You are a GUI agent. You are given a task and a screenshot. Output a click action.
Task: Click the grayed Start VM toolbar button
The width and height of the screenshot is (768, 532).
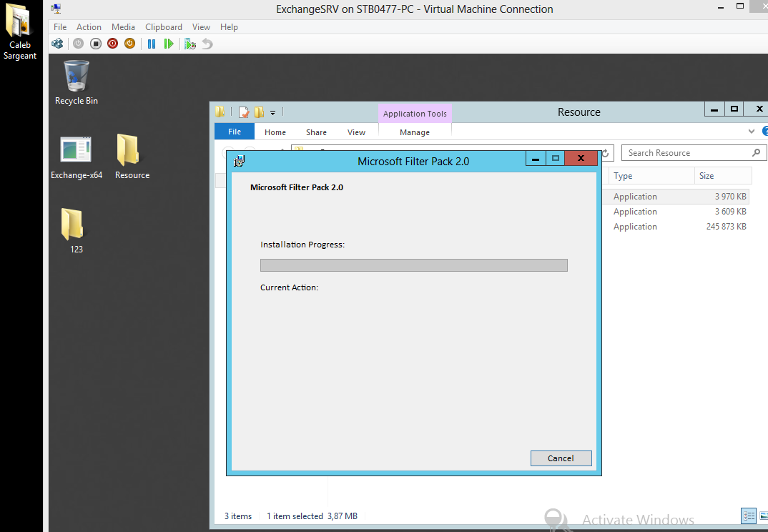tap(78, 44)
